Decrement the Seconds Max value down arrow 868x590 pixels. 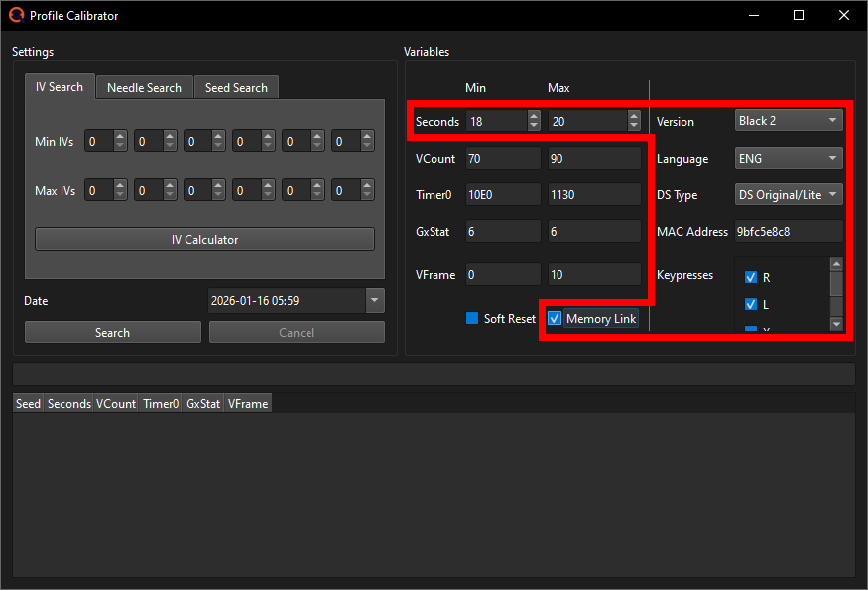[633, 123]
